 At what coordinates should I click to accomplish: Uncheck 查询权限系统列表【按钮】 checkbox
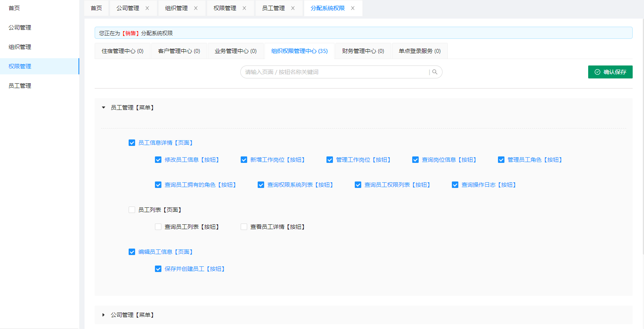(x=261, y=185)
